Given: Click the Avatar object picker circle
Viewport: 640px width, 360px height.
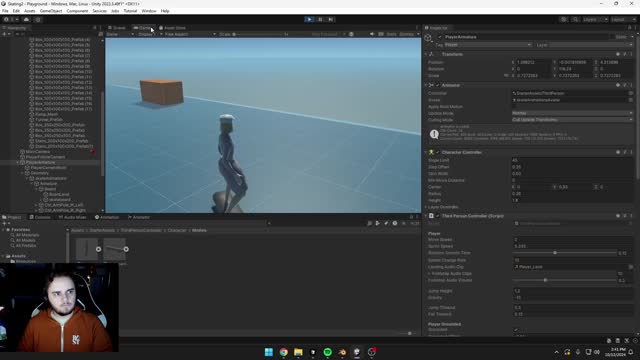Looking at the screenshot, I should coord(631,100).
